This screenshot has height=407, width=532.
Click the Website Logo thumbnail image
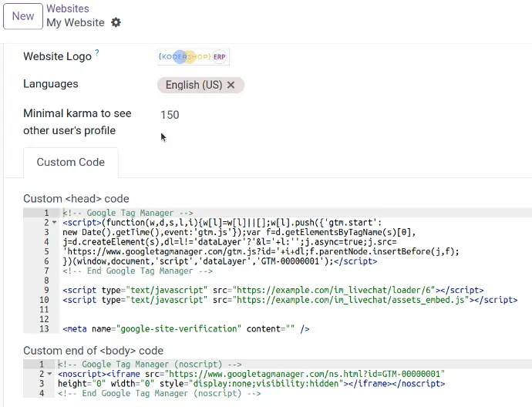[x=194, y=56]
